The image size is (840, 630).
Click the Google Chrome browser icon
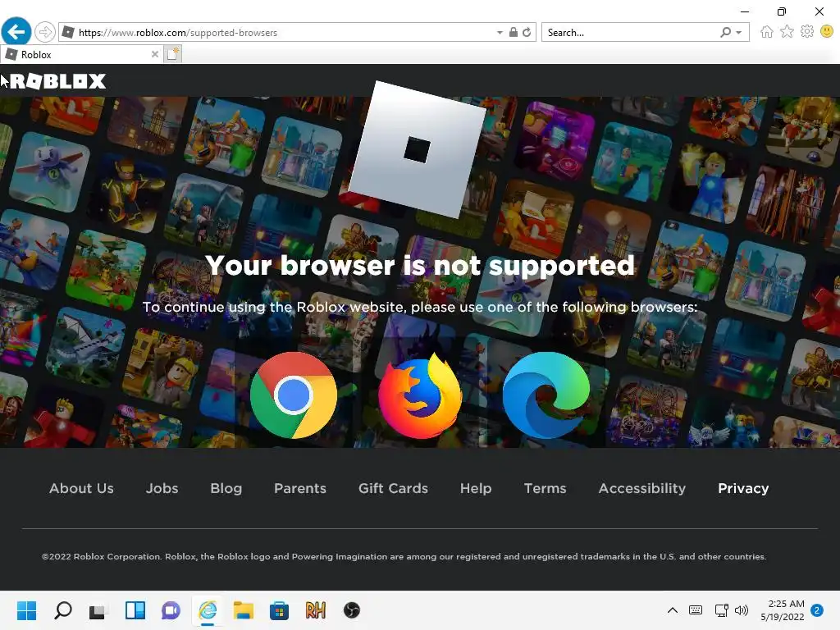(294, 395)
